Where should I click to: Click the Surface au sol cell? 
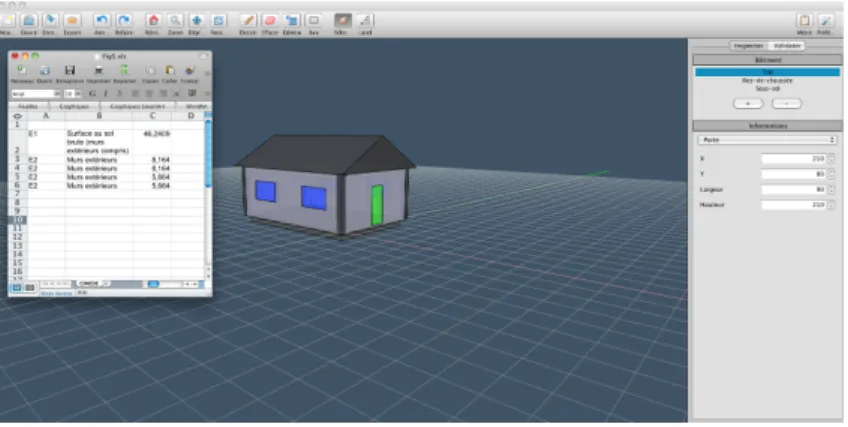[99, 142]
